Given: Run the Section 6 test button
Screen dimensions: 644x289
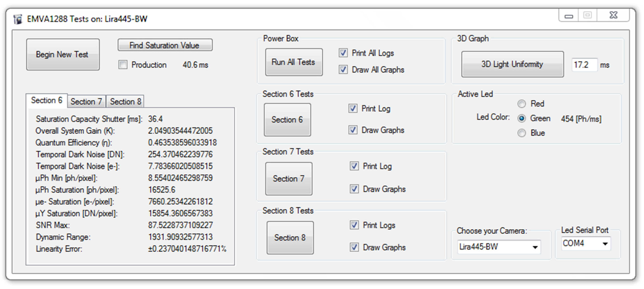Looking at the screenshot, I should point(287,120).
